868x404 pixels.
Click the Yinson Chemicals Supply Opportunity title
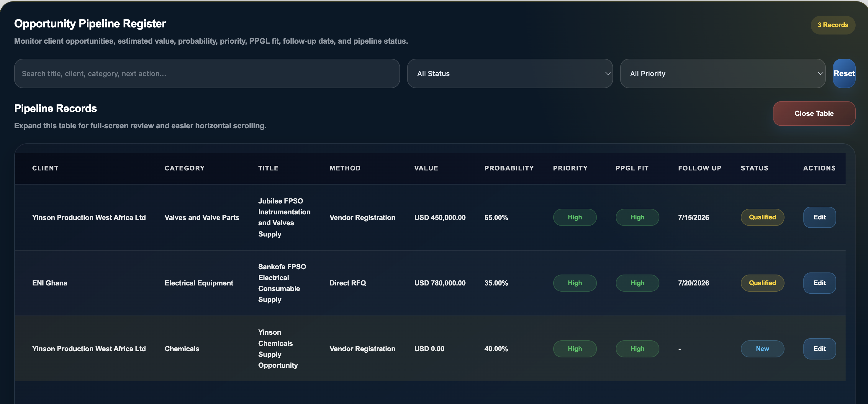point(278,349)
